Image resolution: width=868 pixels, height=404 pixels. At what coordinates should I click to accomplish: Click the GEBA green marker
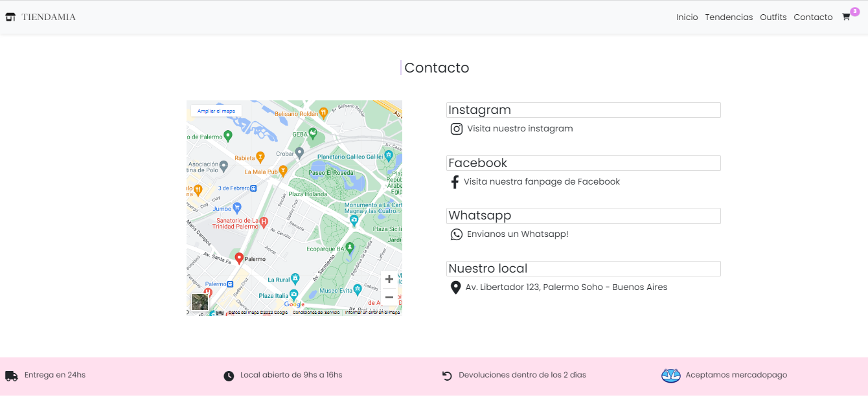[x=314, y=133]
